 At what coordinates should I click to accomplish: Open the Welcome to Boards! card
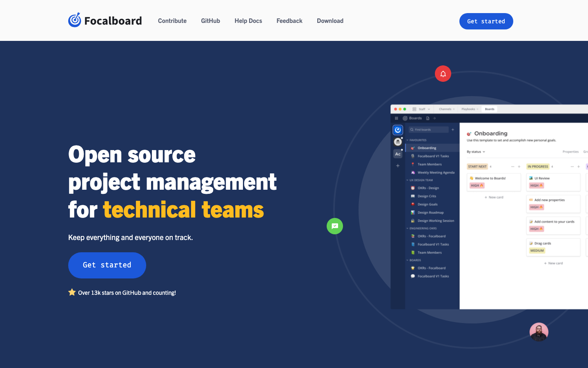[x=494, y=182]
